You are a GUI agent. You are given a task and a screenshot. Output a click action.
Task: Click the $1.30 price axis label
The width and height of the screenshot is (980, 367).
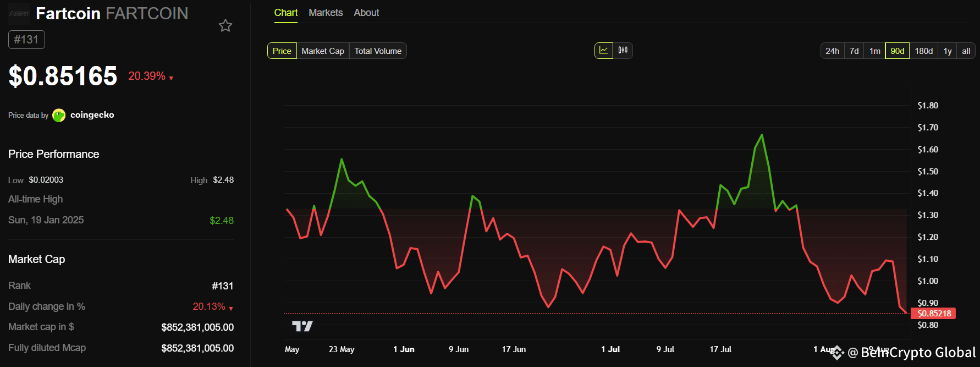[928, 215]
